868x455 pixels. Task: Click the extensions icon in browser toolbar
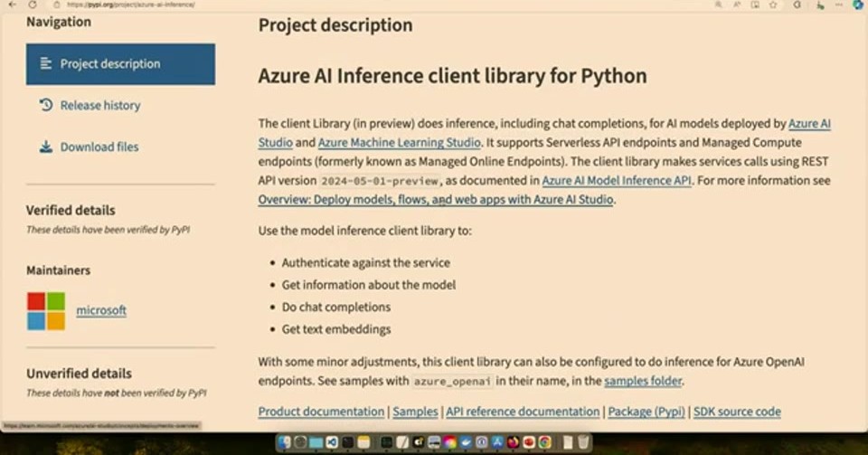coord(797,5)
